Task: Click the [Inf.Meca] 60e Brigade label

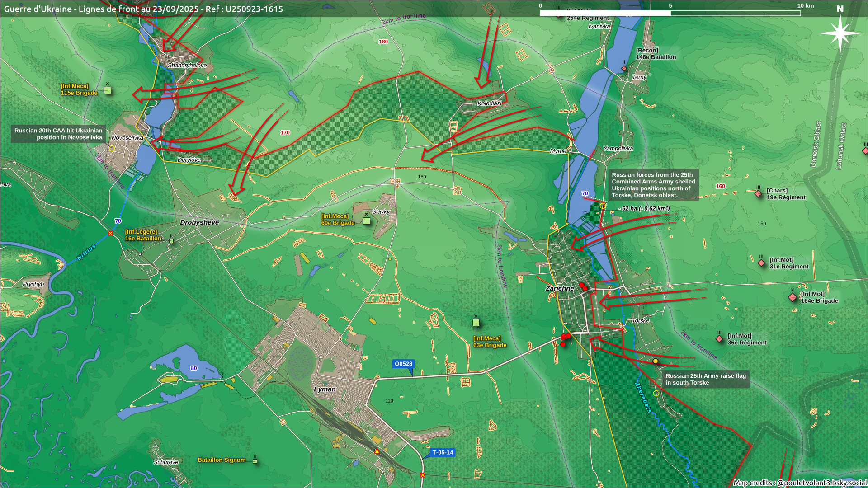Action: coord(338,220)
